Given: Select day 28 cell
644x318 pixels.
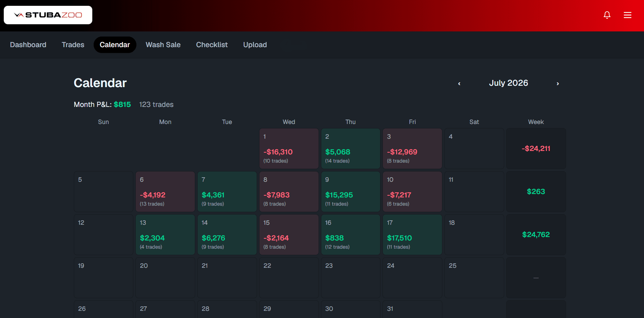Looking at the screenshot, I should [227, 309].
